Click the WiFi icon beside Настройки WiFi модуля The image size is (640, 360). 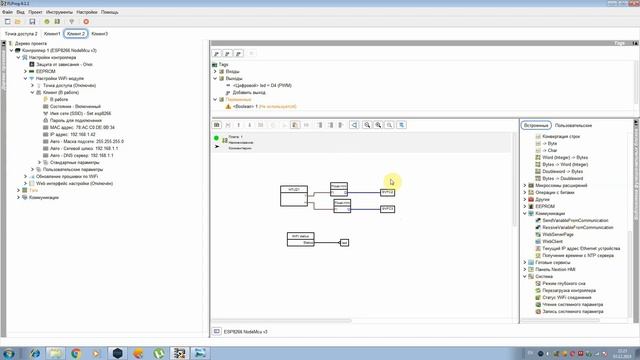[31, 78]
